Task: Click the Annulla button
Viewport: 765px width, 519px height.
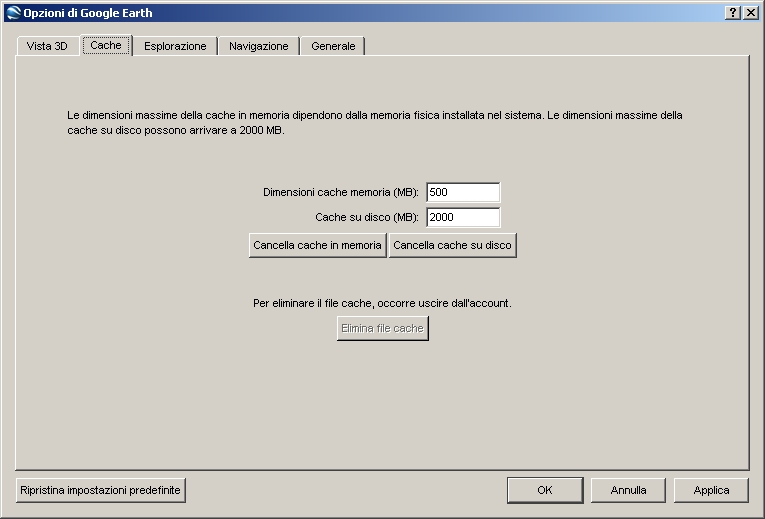Action: pyautogui.click(x=628, y=490)
